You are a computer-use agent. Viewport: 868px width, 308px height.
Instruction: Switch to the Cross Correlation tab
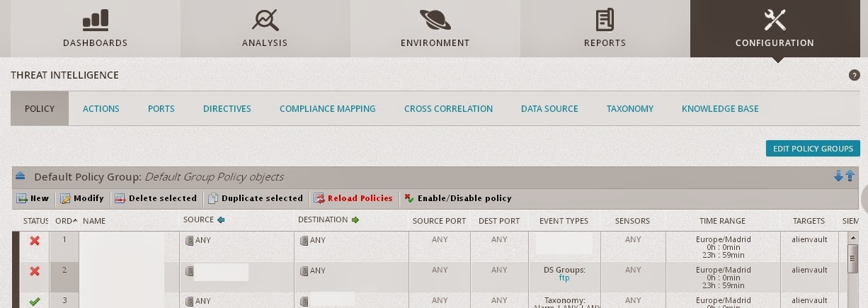448,109
